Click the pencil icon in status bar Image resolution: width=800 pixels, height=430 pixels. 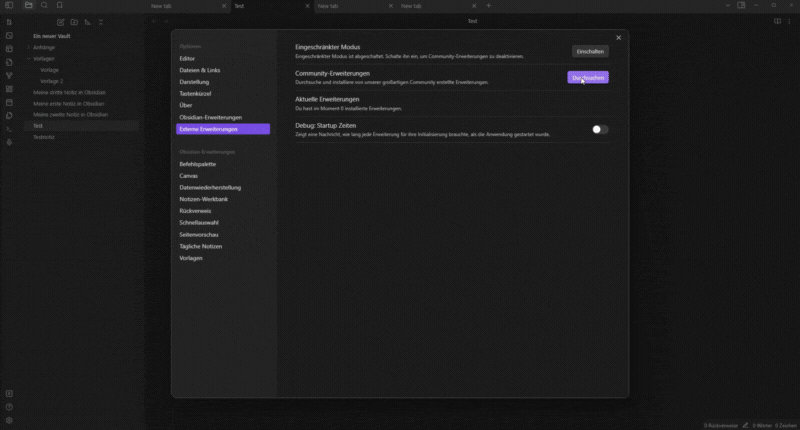tap(745, 425)
